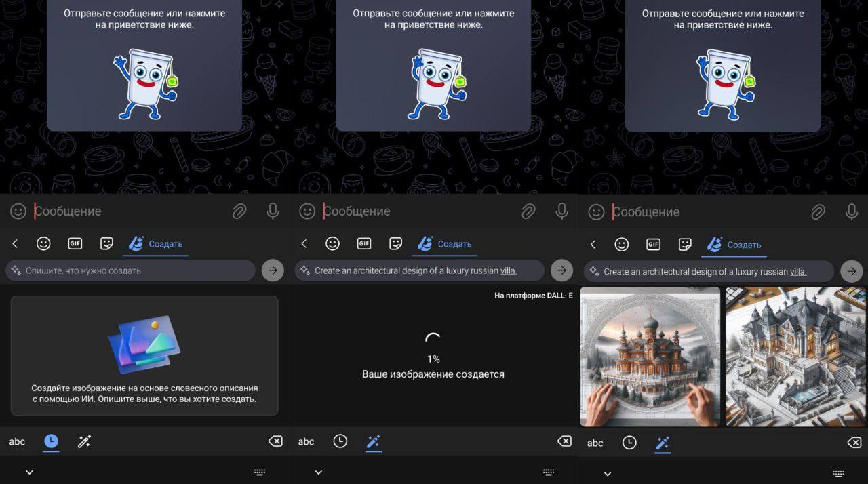Screen dimensions: 868x484
Task: Tap the microphone icon in the middle screenshot
Action: coord(561,211)
